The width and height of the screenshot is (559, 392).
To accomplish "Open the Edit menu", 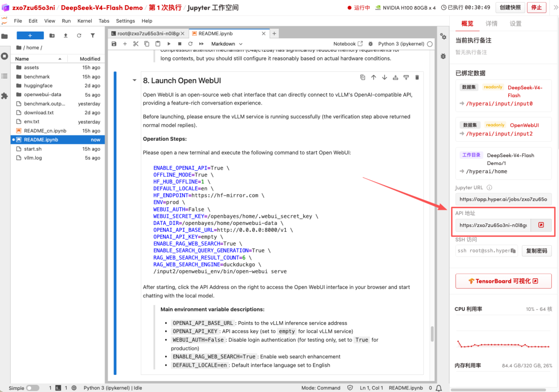I will point(33,21).
